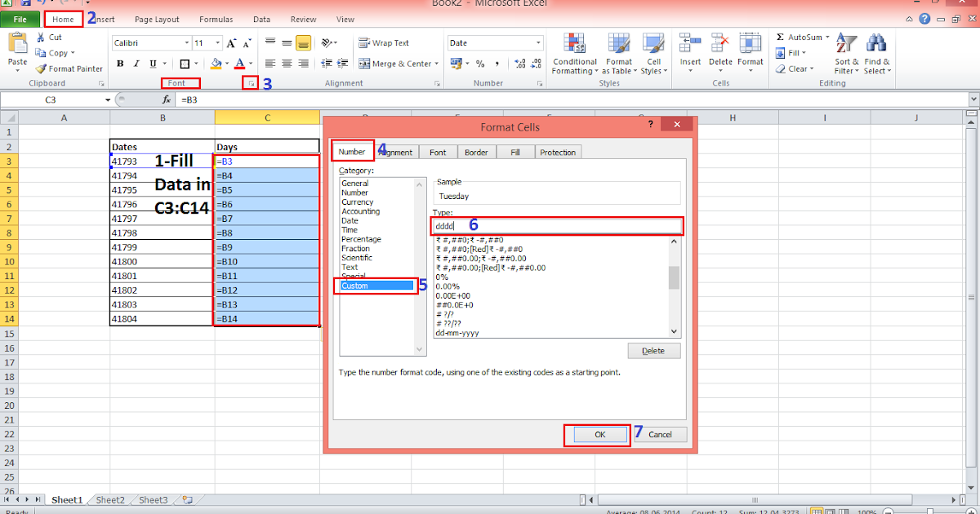Viewport: 980px width, 514px height.
Task: Open Conditional Formatting
Action: 575,54
